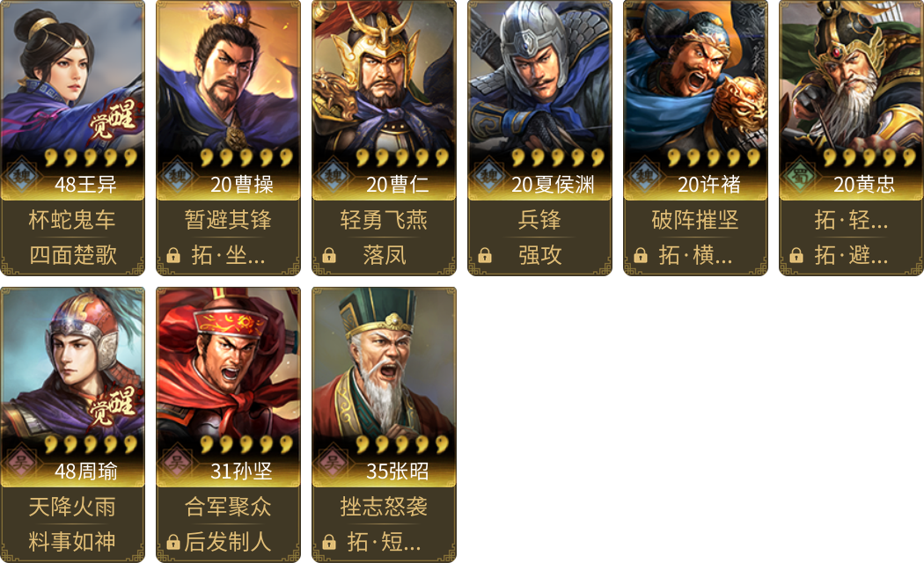Click the 觉醒 awakening stamp on 王异
The image size is (924, 563).
(x=113, y=120)
